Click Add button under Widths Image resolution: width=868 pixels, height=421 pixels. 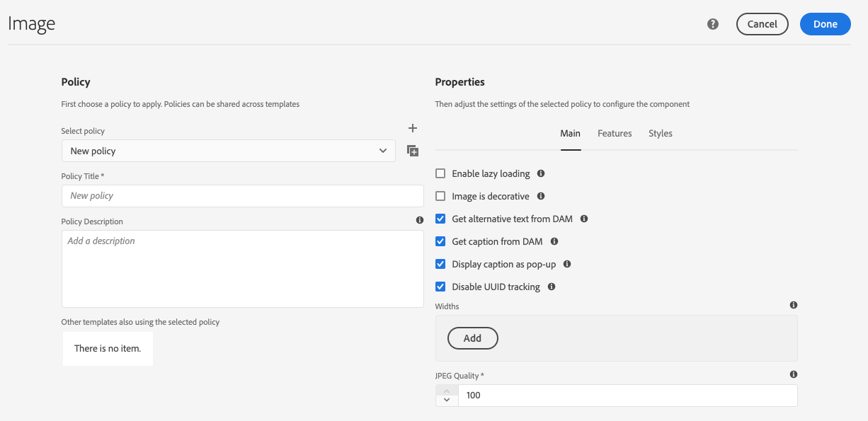[473, 338]
